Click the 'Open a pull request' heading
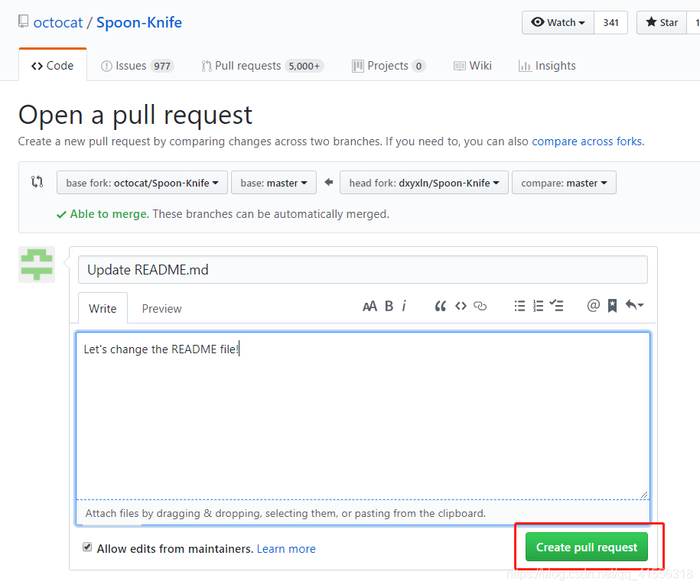The height and width of the screenshot is (588, 700). tap(135, 115)
